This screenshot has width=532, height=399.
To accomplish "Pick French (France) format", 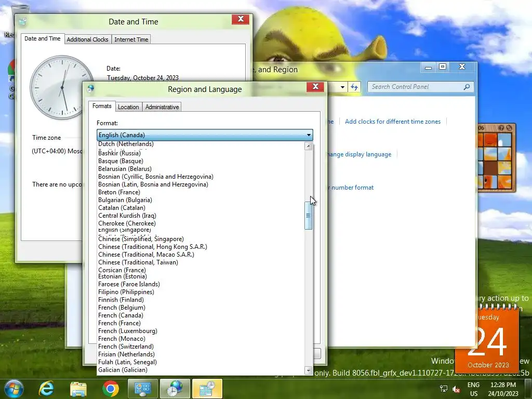I will coord(119,323).
